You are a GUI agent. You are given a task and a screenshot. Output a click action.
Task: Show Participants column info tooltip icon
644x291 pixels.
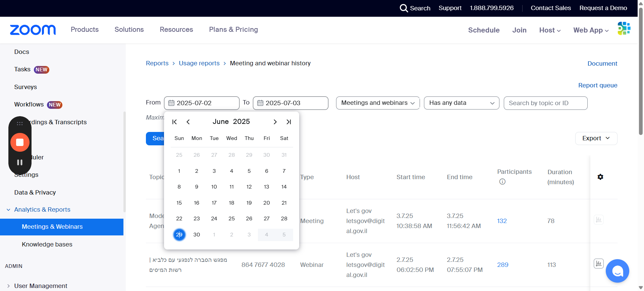coord(502,182)
